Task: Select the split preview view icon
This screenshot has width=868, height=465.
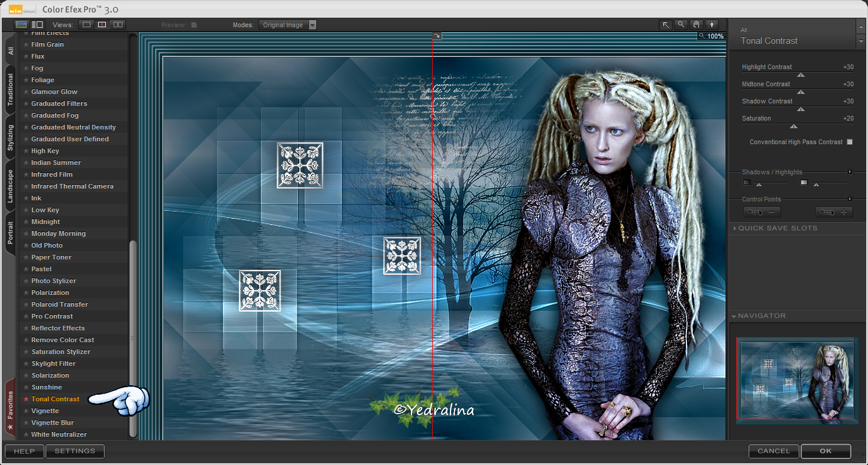Action: click(x=102, y=25)
